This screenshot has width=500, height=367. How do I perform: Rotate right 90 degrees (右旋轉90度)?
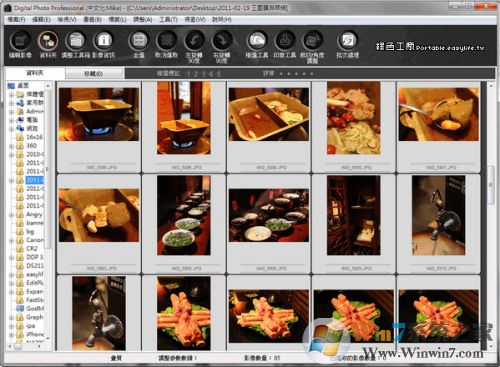click(x=222, y=46)
